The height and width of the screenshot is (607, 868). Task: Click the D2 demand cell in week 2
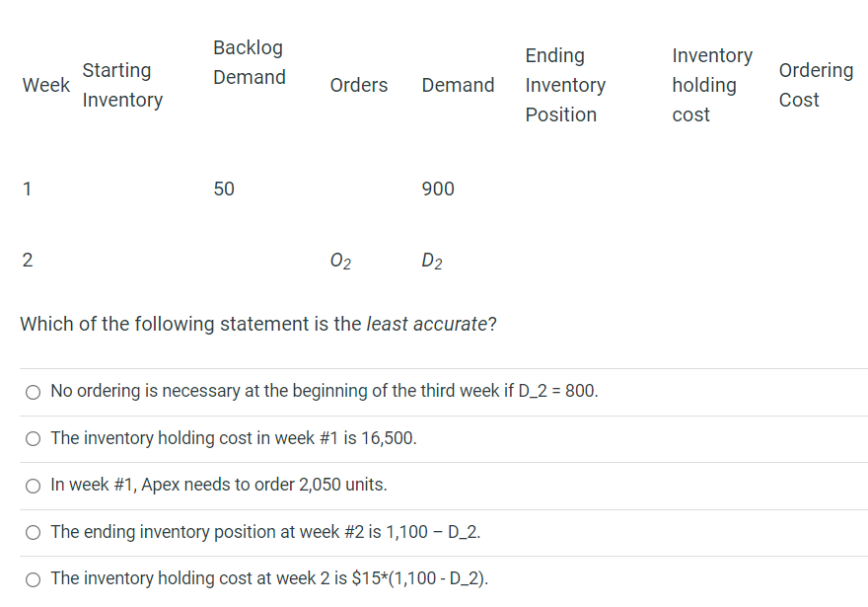(431, 262)
